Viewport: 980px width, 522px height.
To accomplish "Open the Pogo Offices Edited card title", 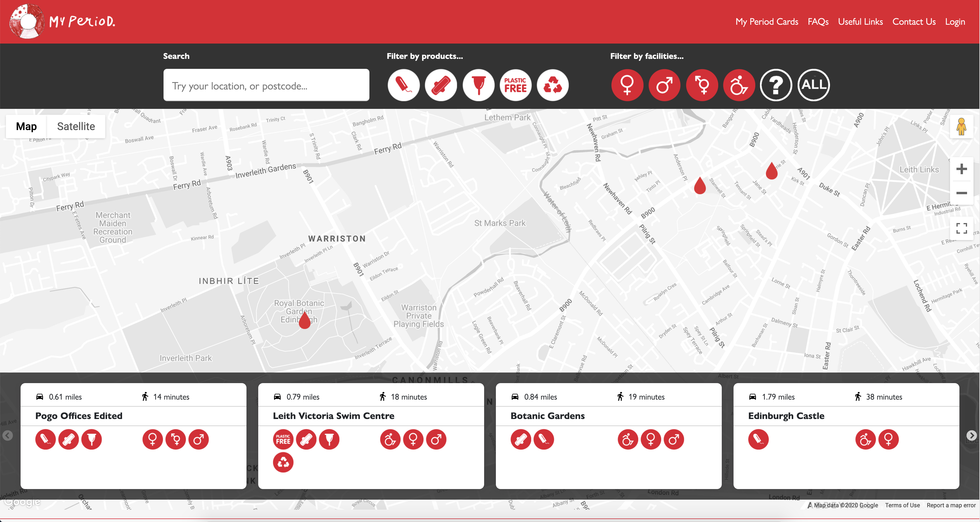I will click(79, 416).
